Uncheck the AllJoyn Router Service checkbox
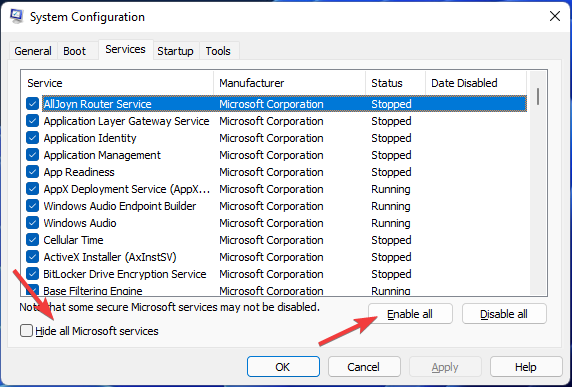 (x=32, y=104)
